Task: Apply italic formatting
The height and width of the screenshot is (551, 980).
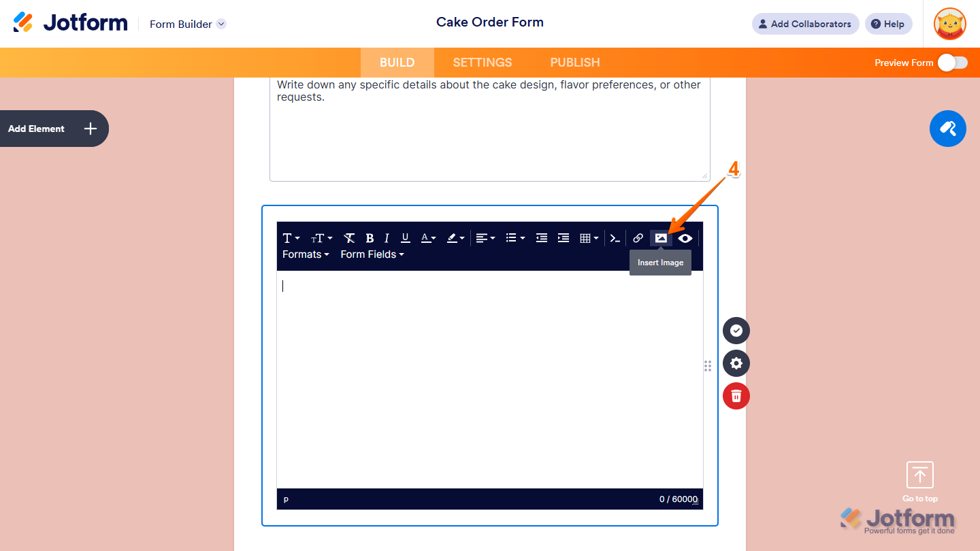Action: pyautogui.click(x=386, y=238)
